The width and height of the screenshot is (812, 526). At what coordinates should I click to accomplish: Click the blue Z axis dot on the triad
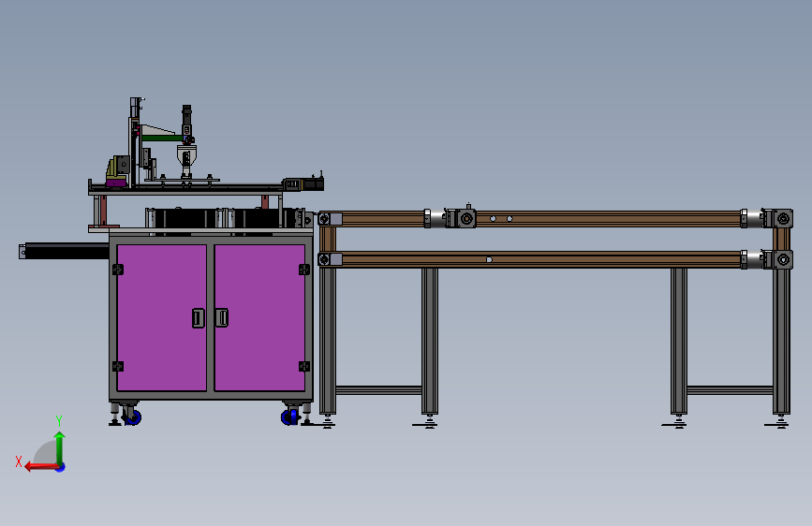click(61, 468)
